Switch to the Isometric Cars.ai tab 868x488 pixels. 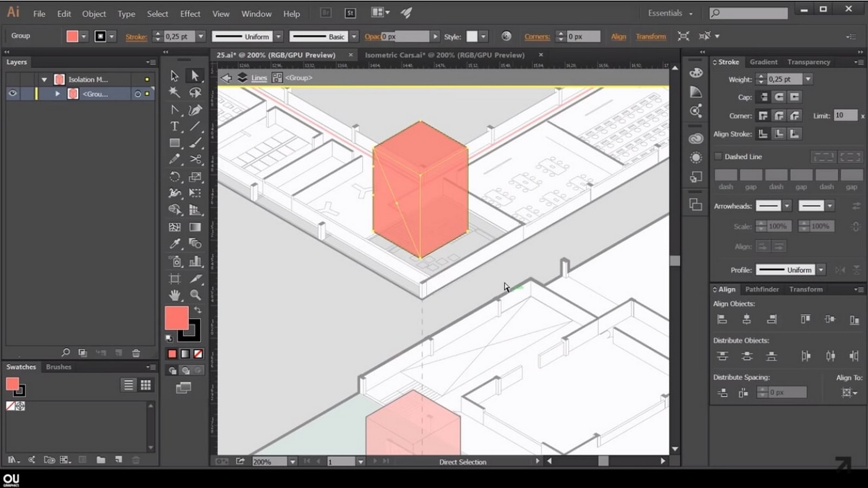[445, 55]
